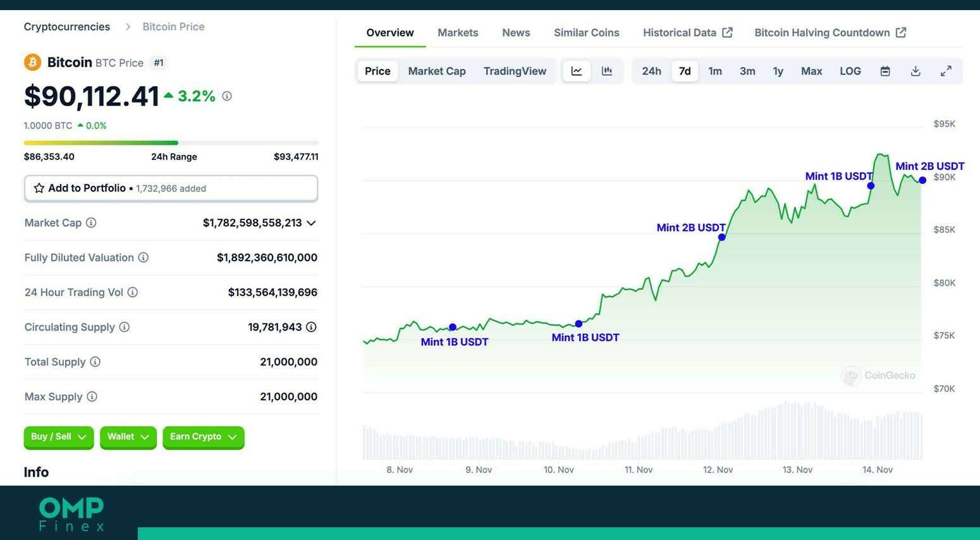The width and height of the screenshot is (980, 540).
Task: Click the star icon in Add to Portfolio
Action: click(39, 188)
